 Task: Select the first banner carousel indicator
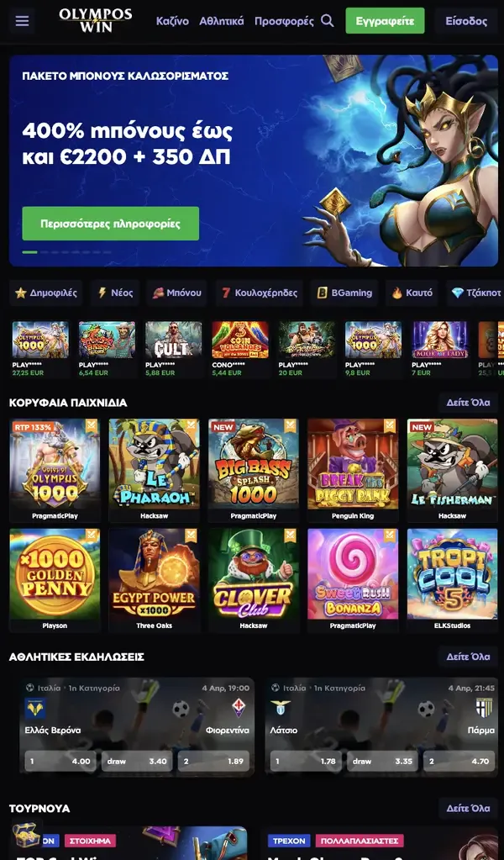click(29, 252)
